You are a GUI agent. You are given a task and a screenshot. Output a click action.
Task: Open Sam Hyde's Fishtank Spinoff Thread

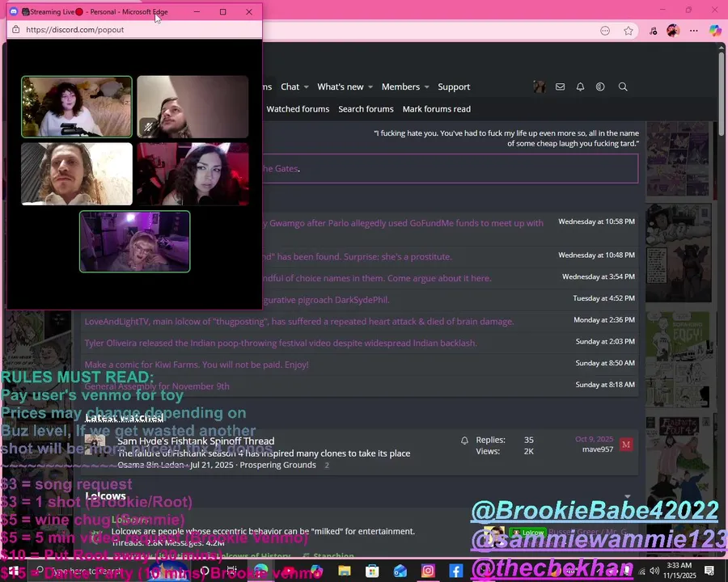[196, 441]
